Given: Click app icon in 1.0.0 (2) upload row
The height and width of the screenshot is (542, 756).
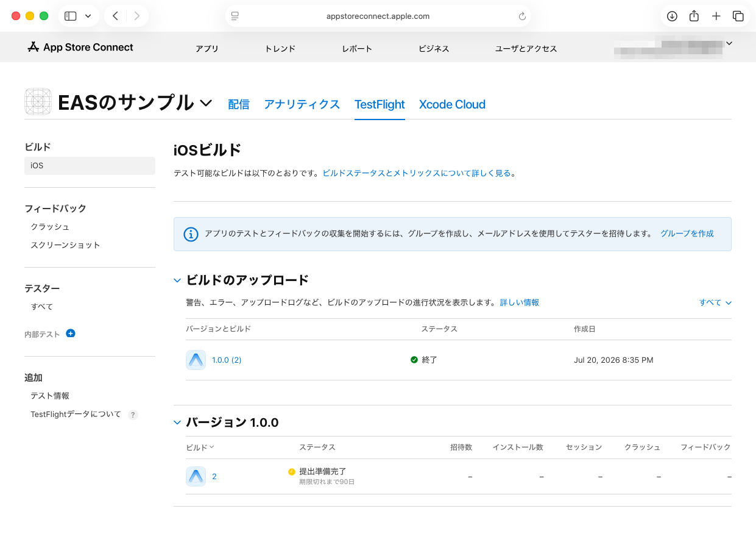Looking at the screenshot, I should pos(196,360).
